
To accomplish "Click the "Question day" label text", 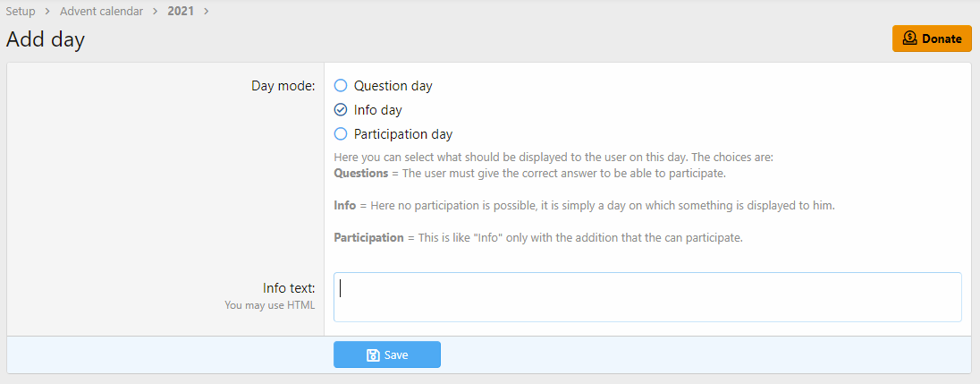I will 393,86.
